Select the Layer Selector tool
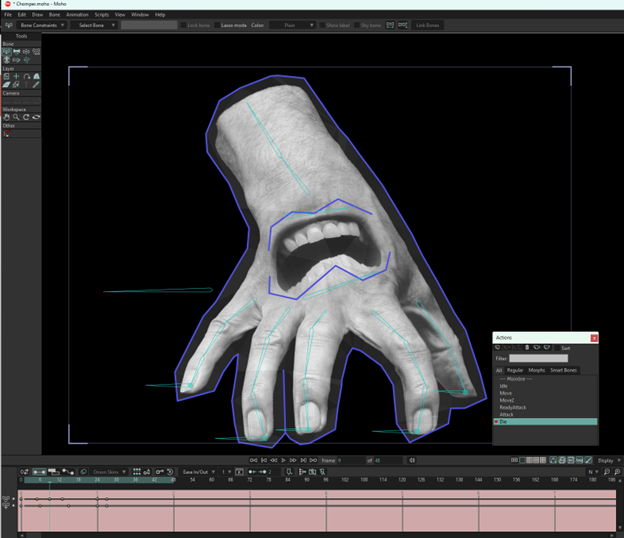The image size is (624, 538). coord(17,85)
